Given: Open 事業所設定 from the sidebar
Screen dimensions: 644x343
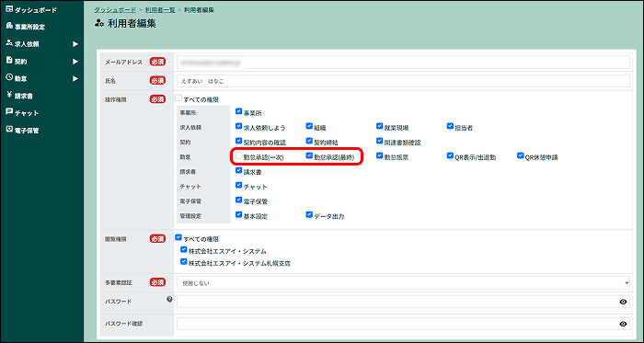Looking at the screenshot, I should [29, 27].
